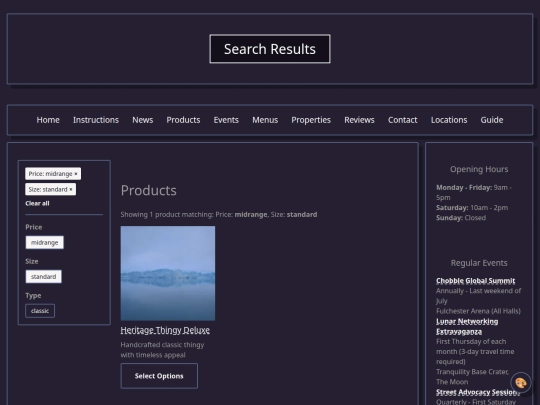Open the Instructions menu item

tap(96, 120)
